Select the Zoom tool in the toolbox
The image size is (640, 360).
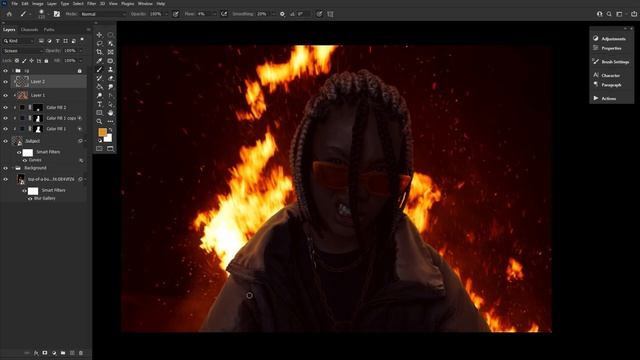click(x=100, y=121)
